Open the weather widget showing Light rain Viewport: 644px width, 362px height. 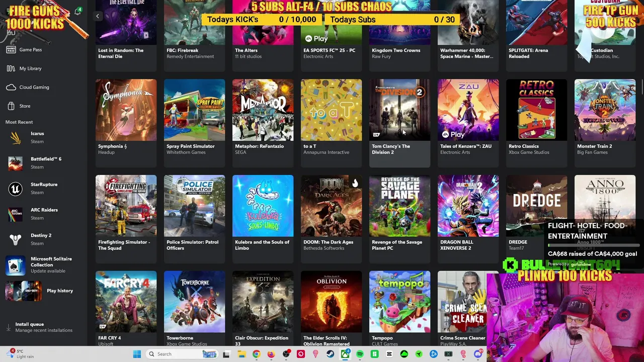pyautogui.click(x=20, y=353)
